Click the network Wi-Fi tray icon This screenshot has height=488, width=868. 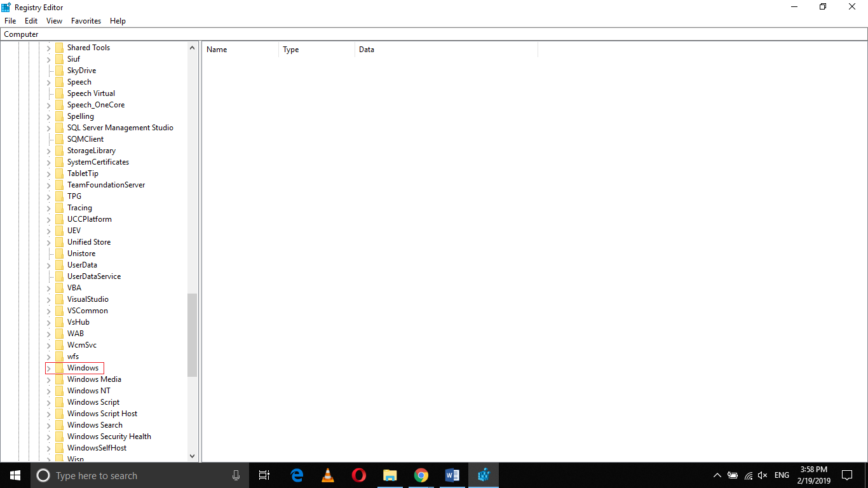(x=749, y=475)
